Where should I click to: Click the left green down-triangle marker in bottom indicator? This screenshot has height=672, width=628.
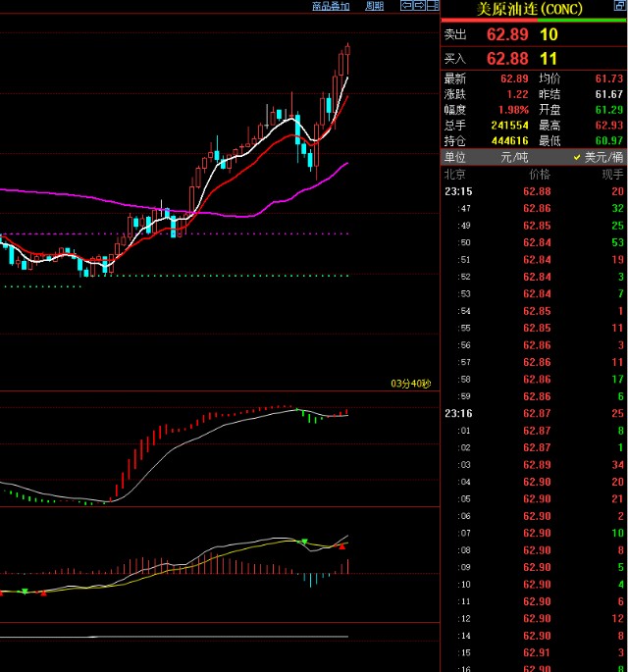tap(24, 592)
